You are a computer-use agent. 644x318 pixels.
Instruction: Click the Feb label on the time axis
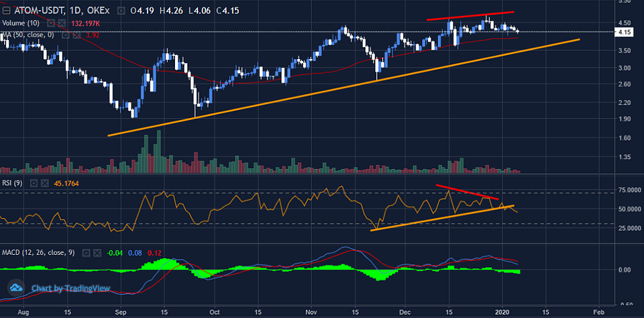click(598, 312)
